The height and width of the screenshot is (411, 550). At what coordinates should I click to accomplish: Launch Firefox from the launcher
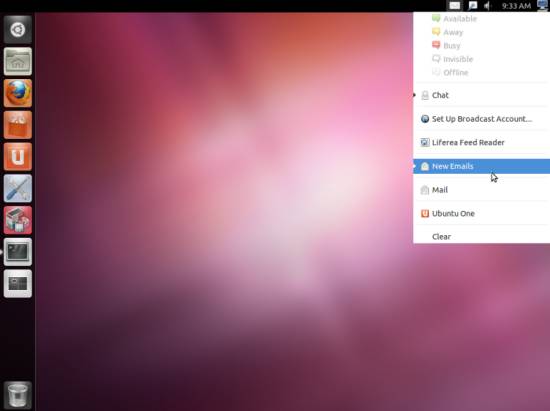tap(18, 93)
